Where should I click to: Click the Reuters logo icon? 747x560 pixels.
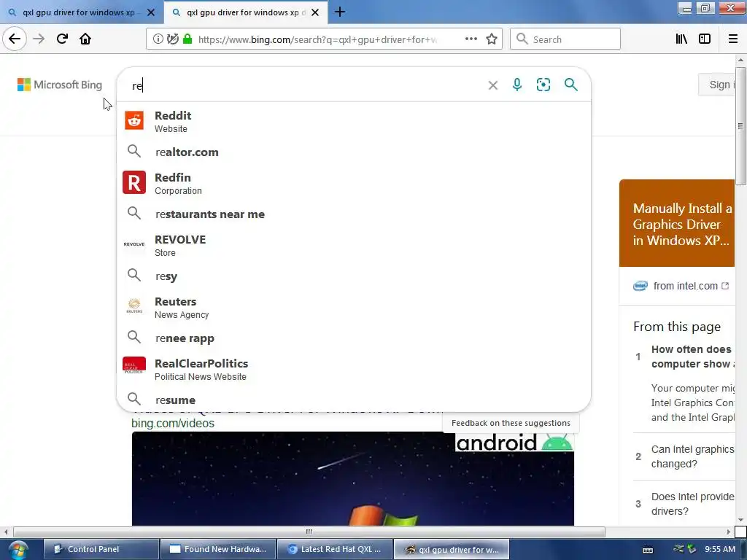[134, 306]
